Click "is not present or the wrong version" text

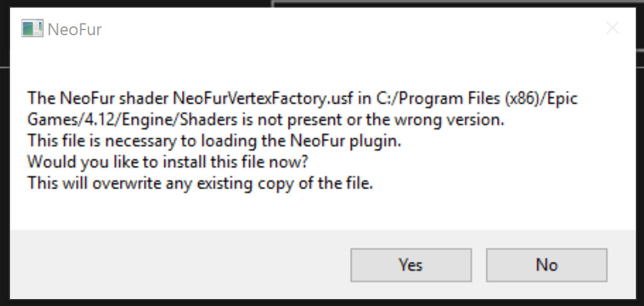(x=353, y=119)
